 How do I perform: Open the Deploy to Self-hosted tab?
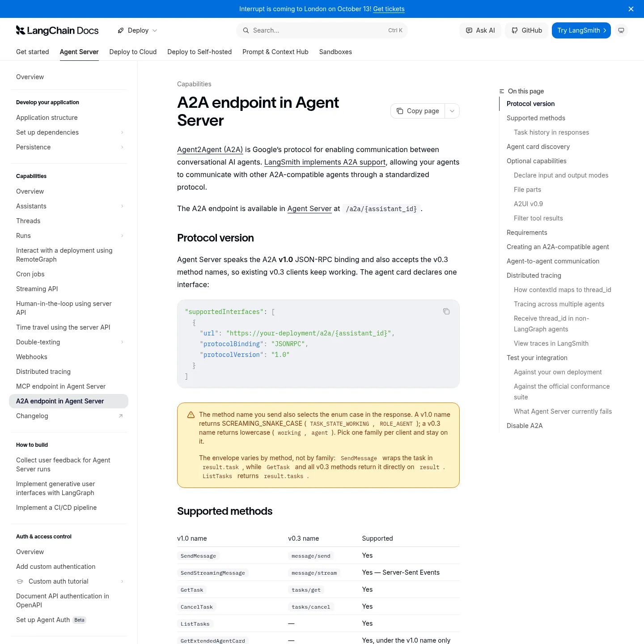[199, 52]
